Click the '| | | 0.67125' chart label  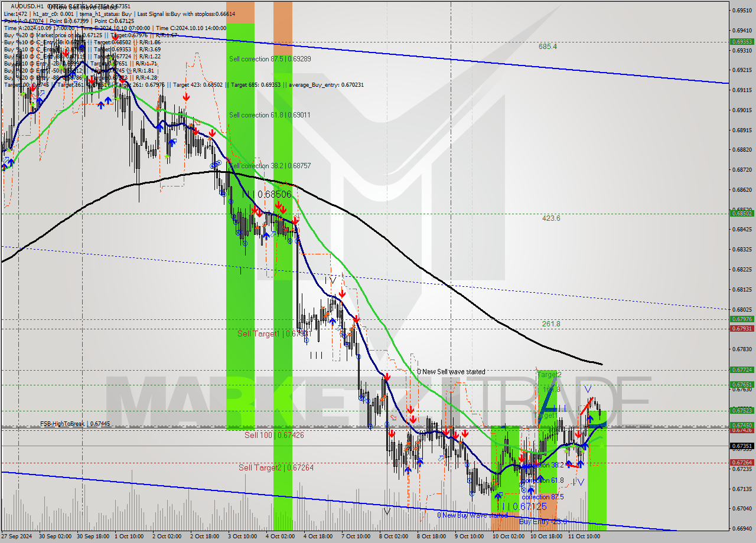[x=521, y=507]
